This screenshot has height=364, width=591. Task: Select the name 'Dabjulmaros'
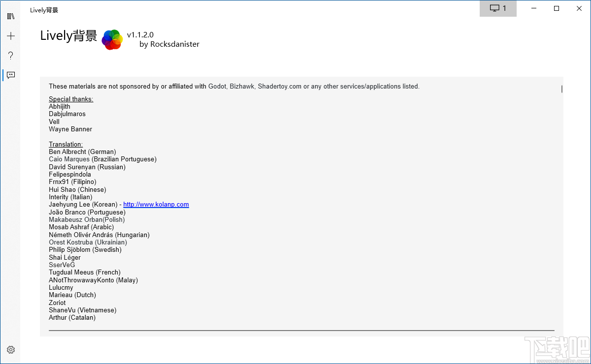coord(67,114)
